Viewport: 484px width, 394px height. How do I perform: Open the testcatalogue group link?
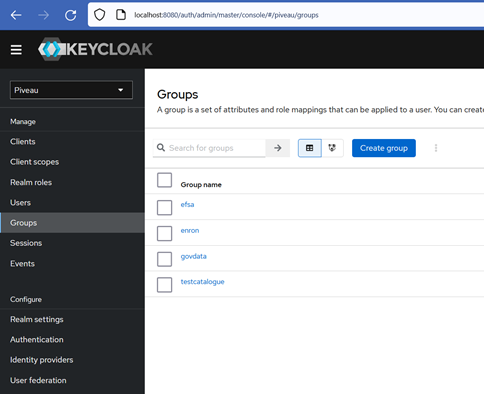[x=202, y=282]
